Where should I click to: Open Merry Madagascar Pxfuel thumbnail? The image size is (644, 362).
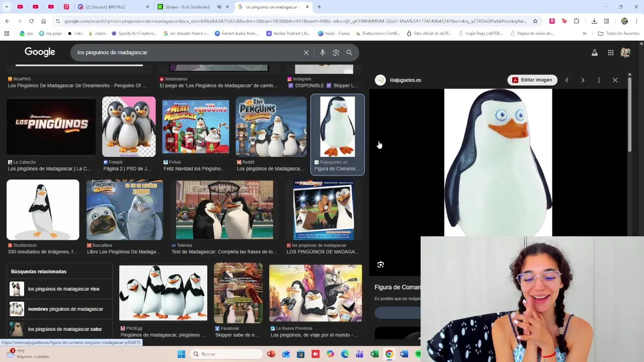pos(196,127)
